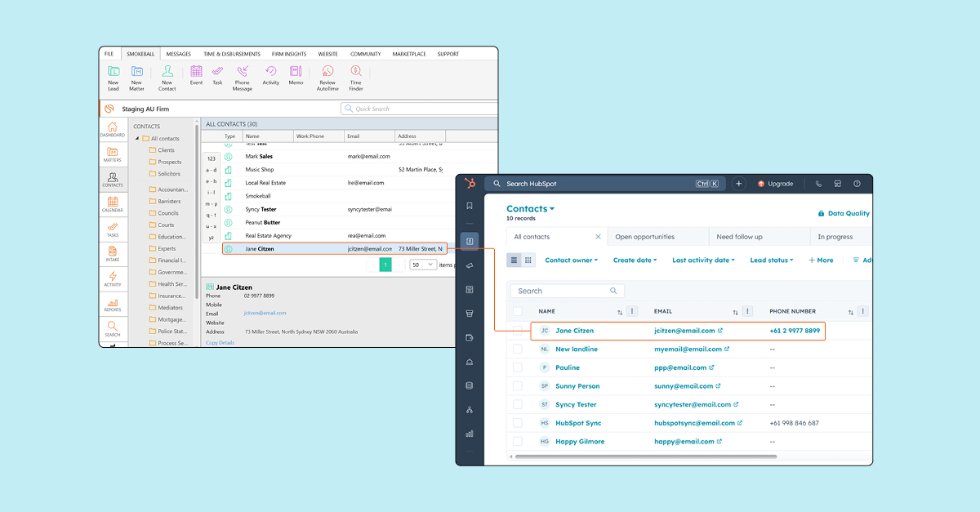The width and height of the screenshot is (980, 512).
Task: Check the HubSpot Sync row checkbox
Action: pos(518,423)
